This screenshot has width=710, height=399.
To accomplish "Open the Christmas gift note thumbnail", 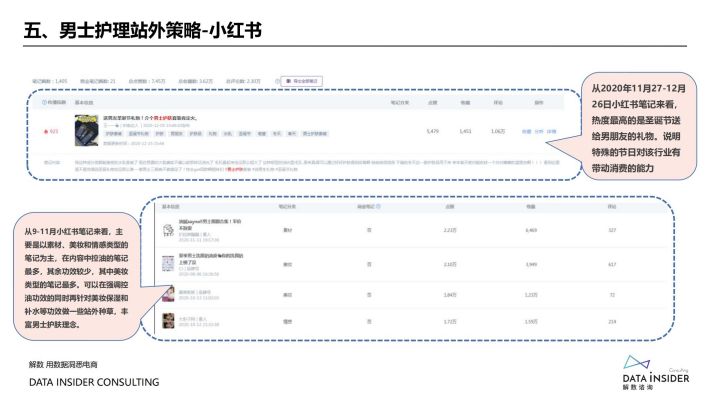I will click(x=86, y=130).
